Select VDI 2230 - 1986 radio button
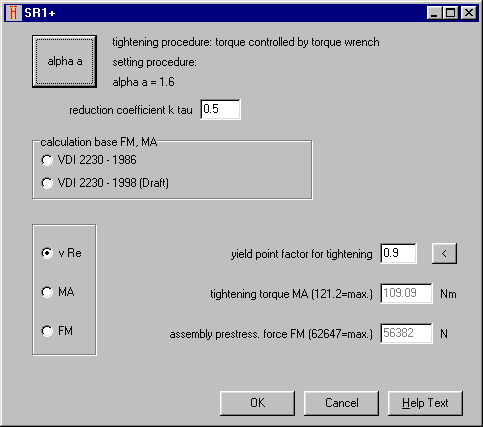The height and width of the screenshot is (427, 483). coord(47,160)
